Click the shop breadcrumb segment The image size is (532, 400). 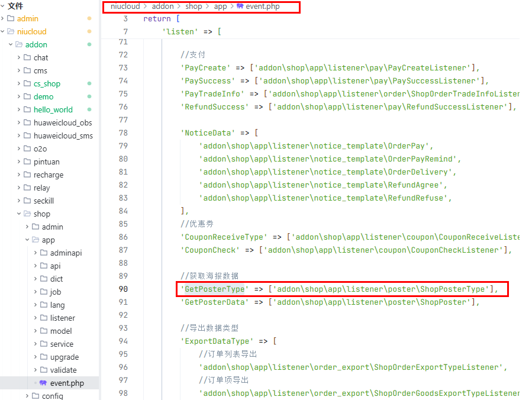coord(194,7)
